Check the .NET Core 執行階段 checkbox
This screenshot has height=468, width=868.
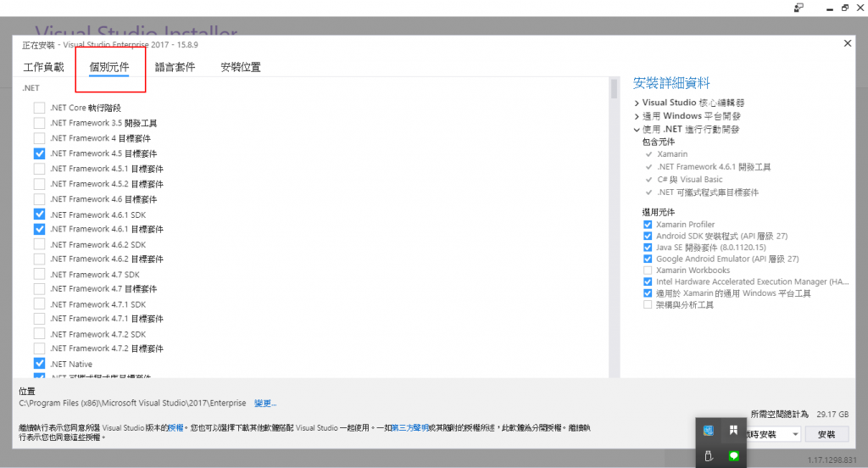coord(39,108)
